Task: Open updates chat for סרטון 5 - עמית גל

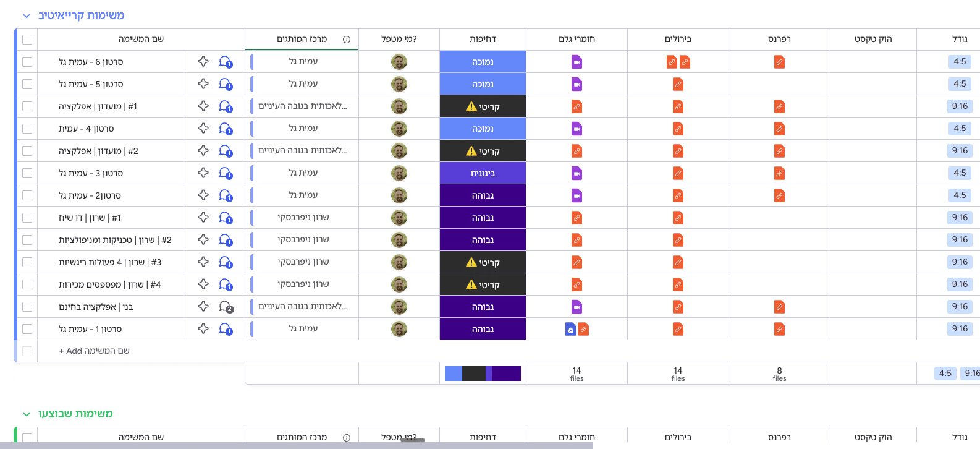Action: (226, 84)
